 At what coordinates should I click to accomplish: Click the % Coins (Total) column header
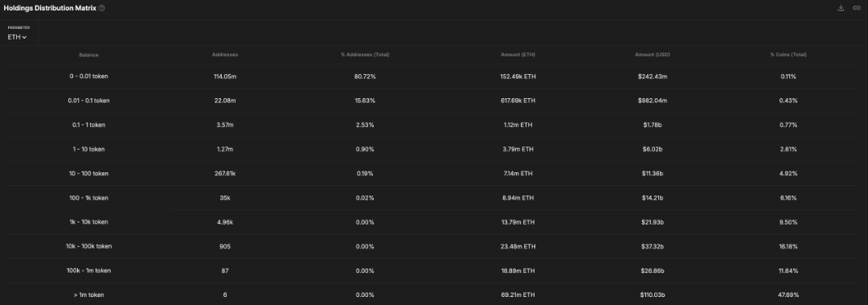coord(788,55)
